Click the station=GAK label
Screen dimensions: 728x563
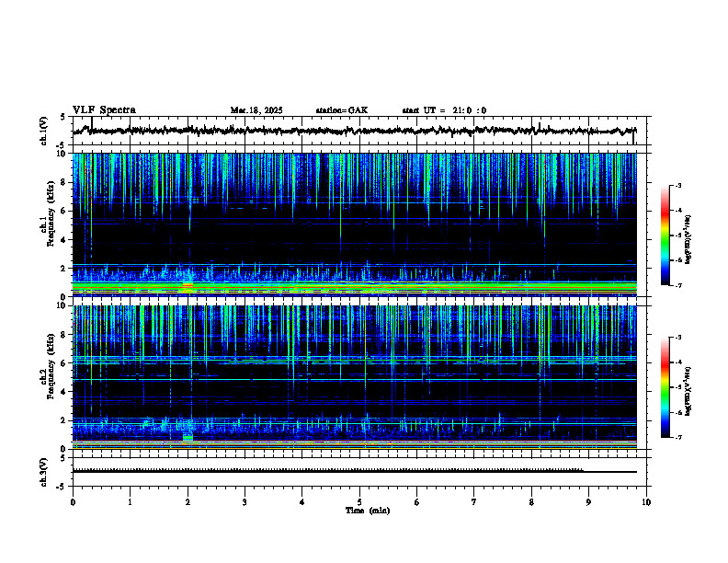pos(342,110)
